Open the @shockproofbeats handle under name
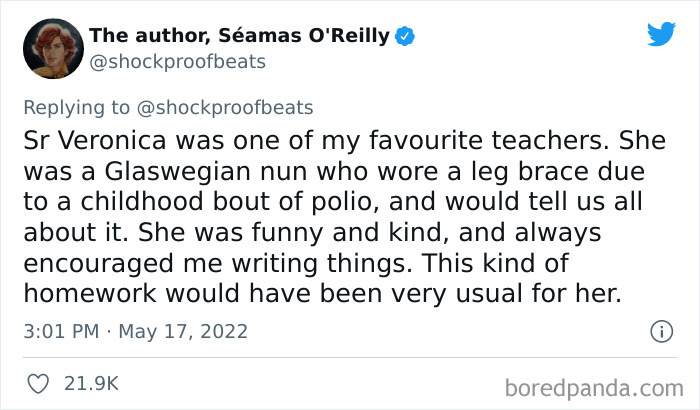Screen dimensions: 700x410 tap(178, 62)
